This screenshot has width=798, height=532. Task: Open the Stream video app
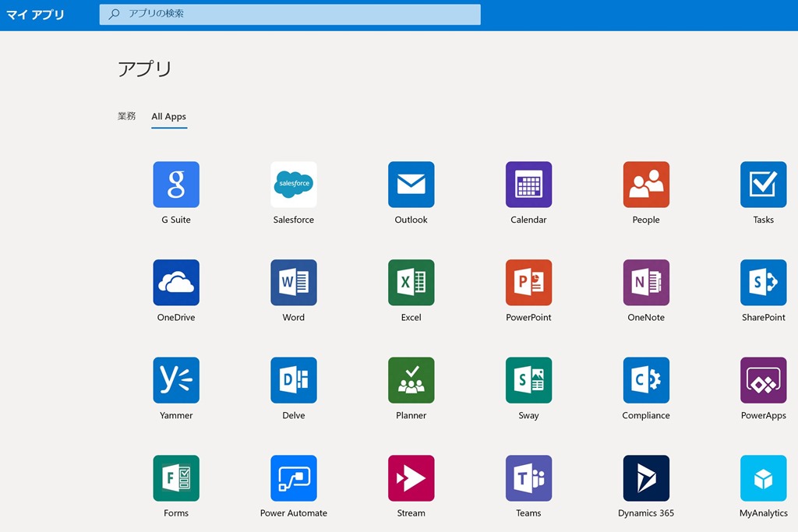[411, 478]
